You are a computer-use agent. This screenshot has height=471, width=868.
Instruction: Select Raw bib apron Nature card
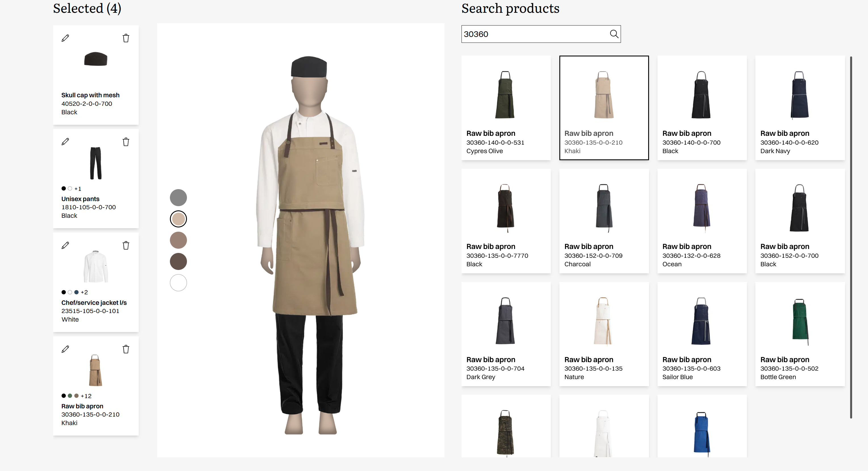(604, 334)
